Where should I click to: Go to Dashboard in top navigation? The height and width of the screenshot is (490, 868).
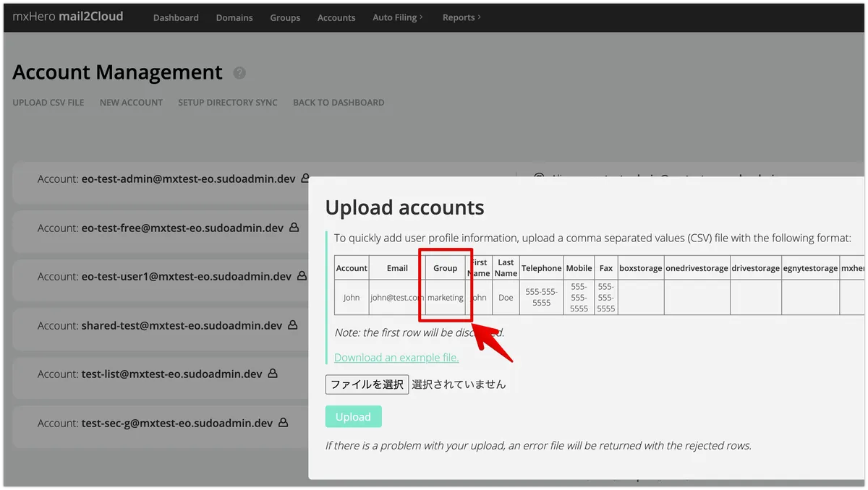point(176,17)
